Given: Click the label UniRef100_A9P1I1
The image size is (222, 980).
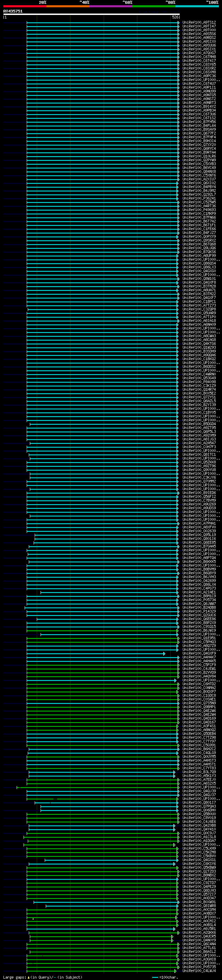Looking at the screenshot, I should (199, 88).
